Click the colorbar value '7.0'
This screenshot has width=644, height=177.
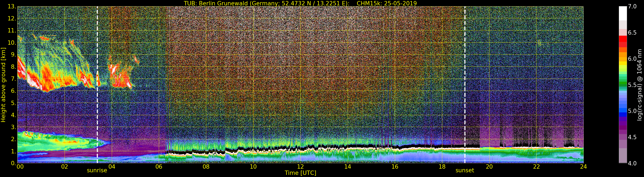(632, 6)
